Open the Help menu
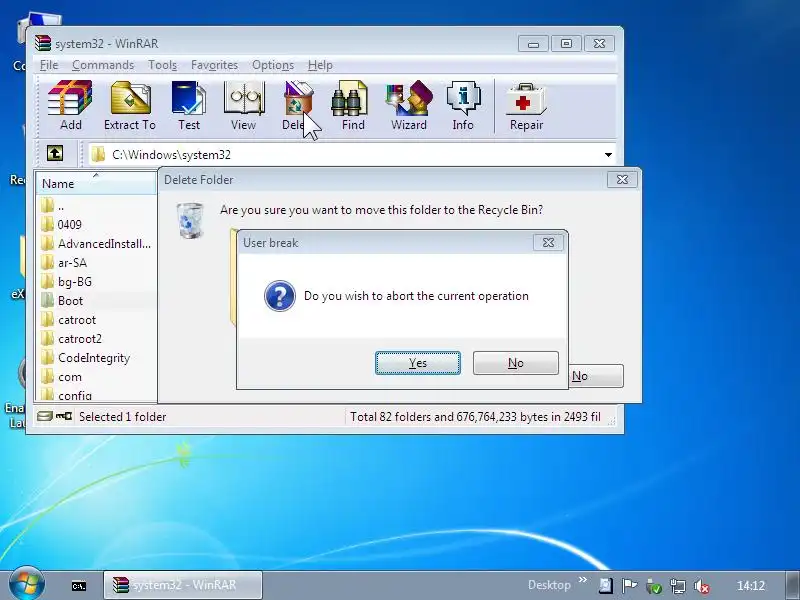Screen dimensions: 800x600 click(320, 65)
